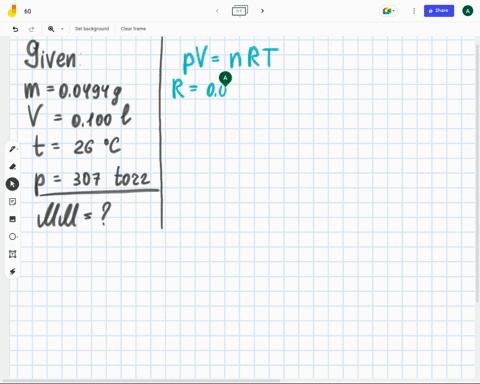Add a text box
Screen dimensions: 480x384
point(13,254)
